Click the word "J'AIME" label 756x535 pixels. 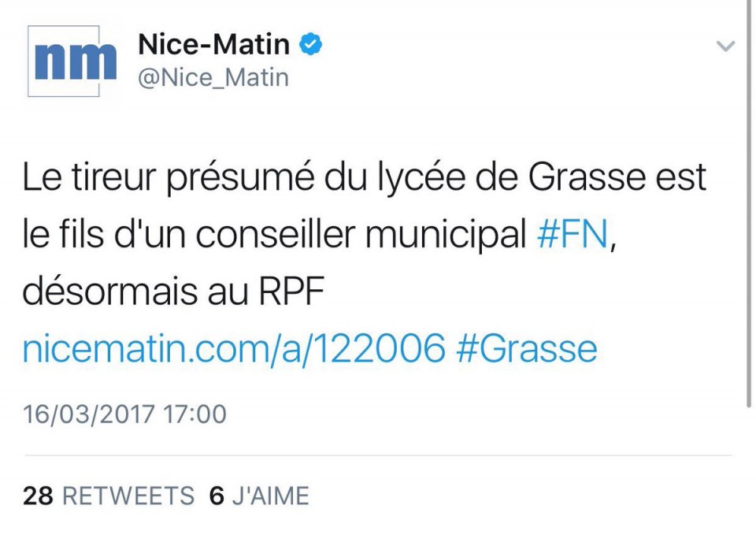(271, 496)
